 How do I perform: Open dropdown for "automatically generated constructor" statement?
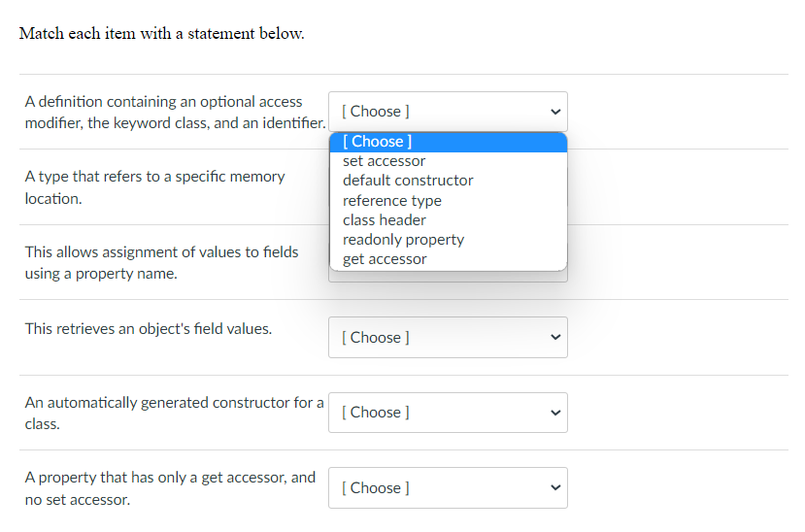pyautogui.click(x=447, y=413)
